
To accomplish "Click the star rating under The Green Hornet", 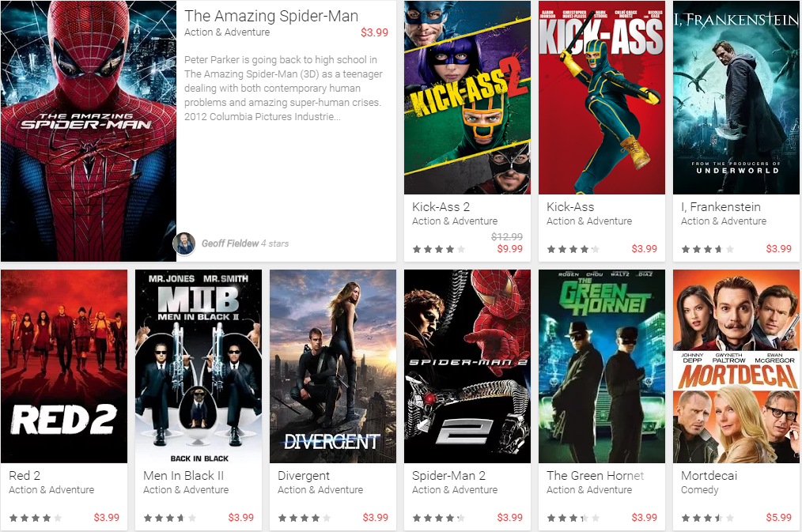I will 573,519.
